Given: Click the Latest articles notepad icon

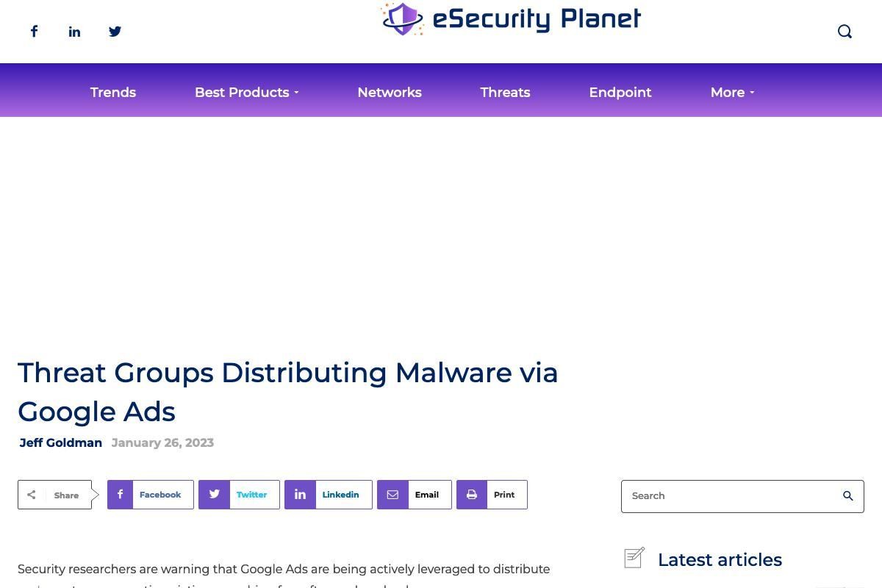Looking at the screenshot, I should (634, 558).
